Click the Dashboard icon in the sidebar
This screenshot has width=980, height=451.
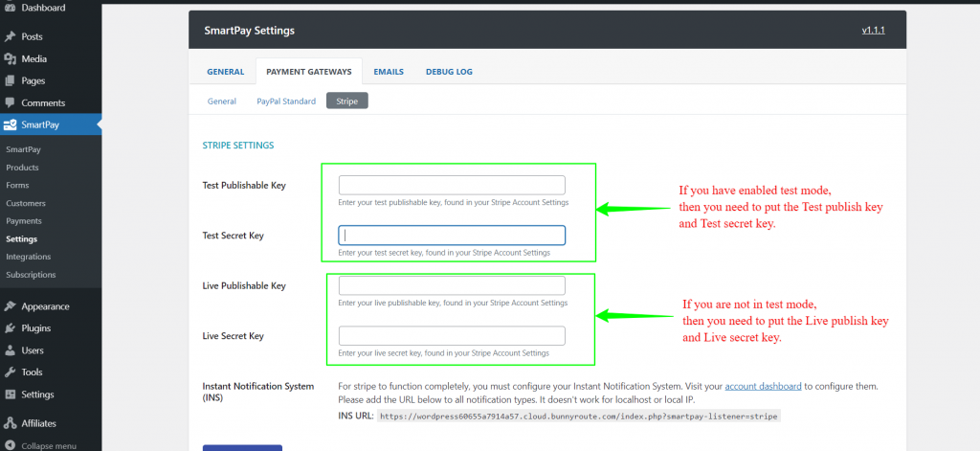tap(10, 8)
